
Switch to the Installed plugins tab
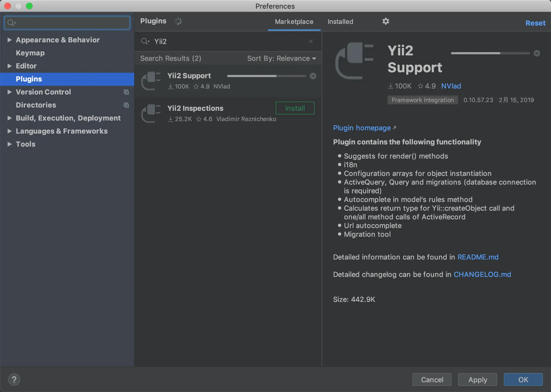[340, 22]
